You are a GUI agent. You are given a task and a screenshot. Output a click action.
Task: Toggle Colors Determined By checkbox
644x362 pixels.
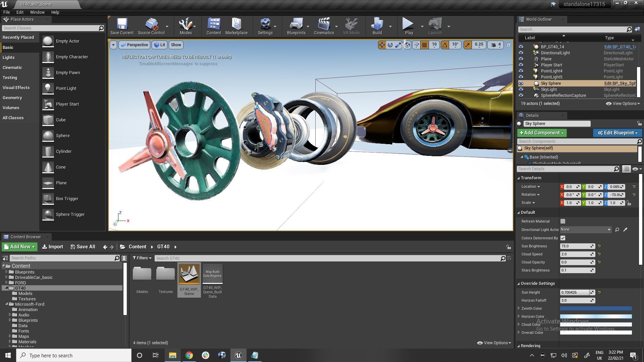pyautogui.click(x=562, y=238)
